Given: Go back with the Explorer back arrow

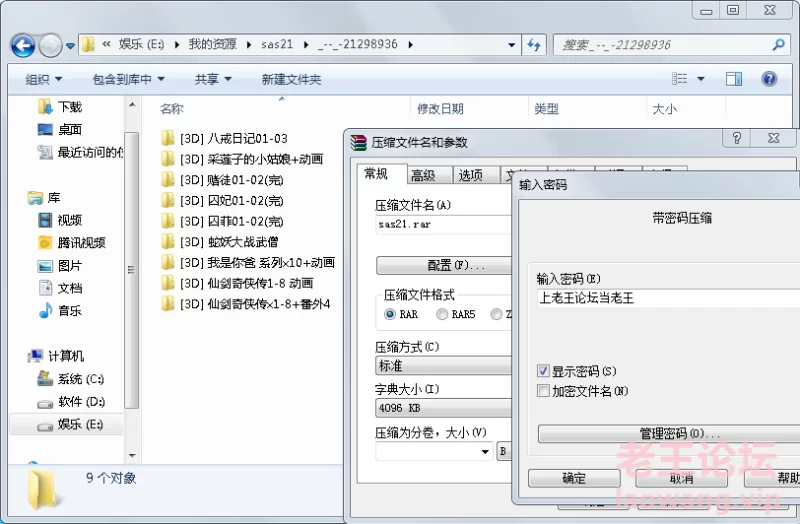Looking at the screenshot, I should click(x=23, y=46).
